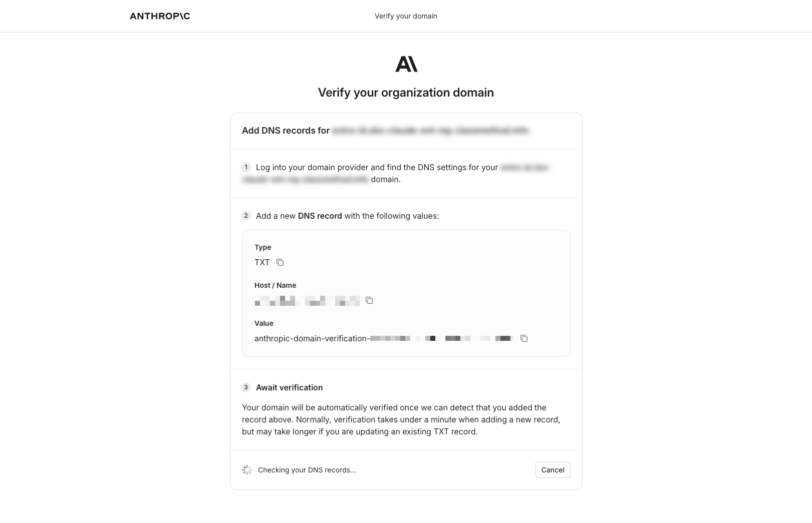The width and height of the screenshot is (812, 523).
Task: Click the "Verify your organization domain" heading
Action: (x=406, y=93)
